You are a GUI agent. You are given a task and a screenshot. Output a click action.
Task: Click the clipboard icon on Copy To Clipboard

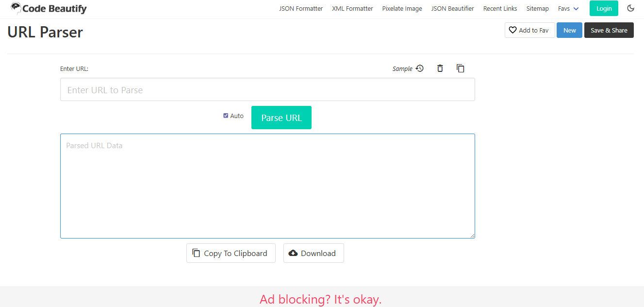pyautogui.click(x=196, y=253)
